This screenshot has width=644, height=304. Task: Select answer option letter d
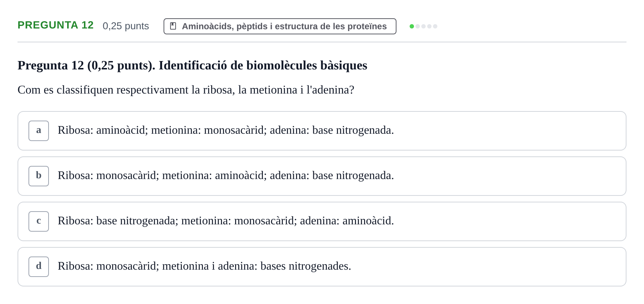[x=39, y=267]
